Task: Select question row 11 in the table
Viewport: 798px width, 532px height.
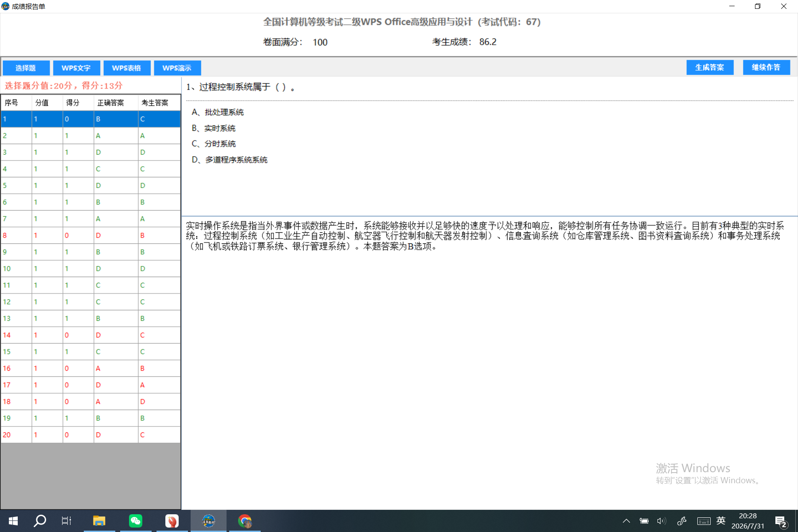Action: (90, 285)
